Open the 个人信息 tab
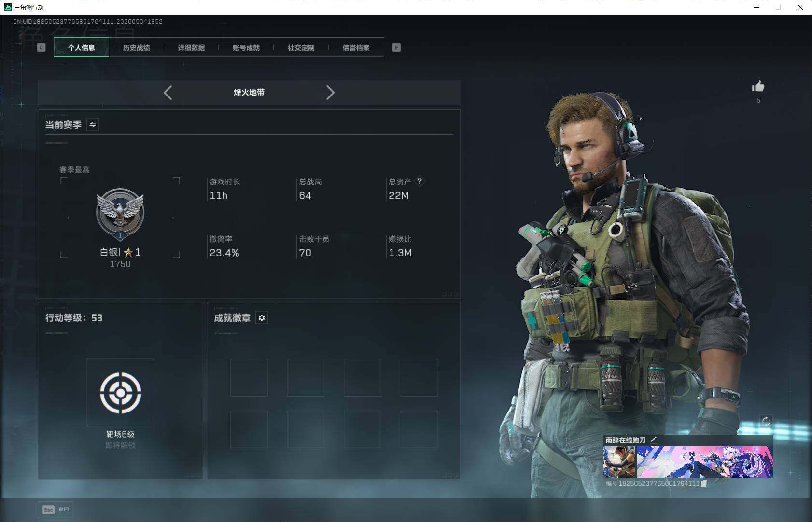812x522 pixels. coord(82,47)
